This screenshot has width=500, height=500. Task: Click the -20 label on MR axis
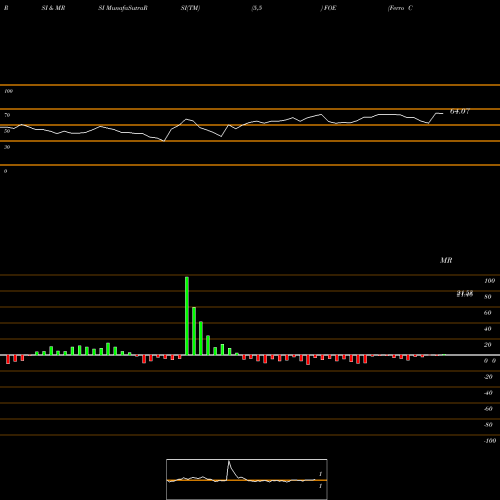pos(488,377)
